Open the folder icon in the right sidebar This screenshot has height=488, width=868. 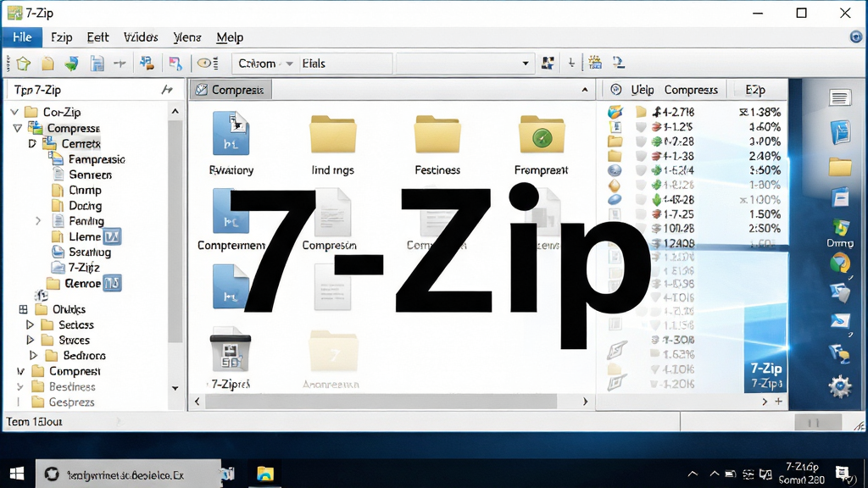[840, 167]
